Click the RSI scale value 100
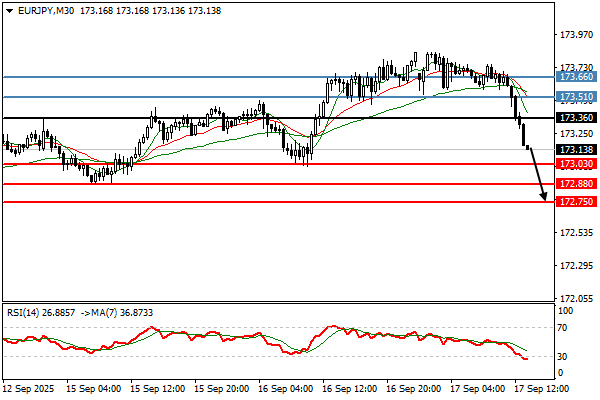 click(x=566, y=311)
